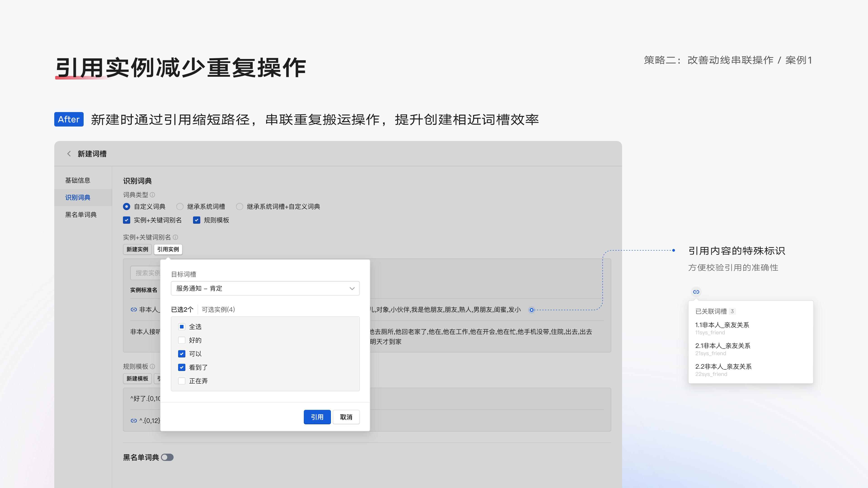Click 2.1非本人_亲友关系 in associated list
The image size is (868, 488).
pos(723,345)
